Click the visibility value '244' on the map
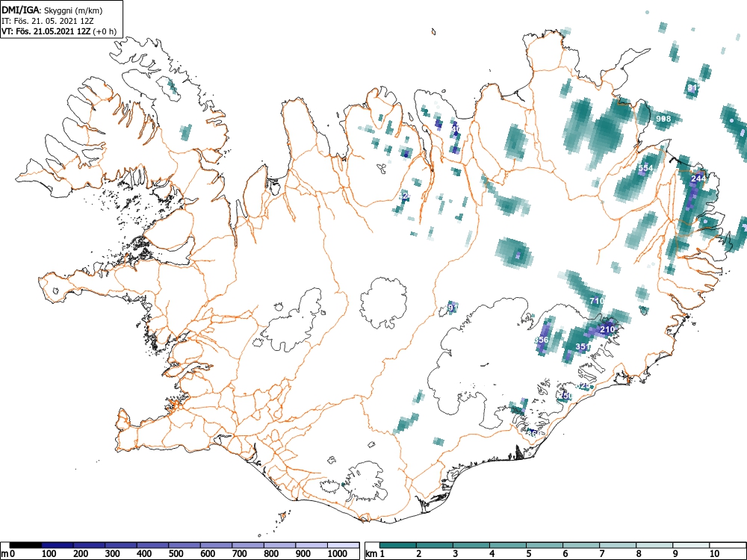The image size is (747, 560). pos(698,178)
